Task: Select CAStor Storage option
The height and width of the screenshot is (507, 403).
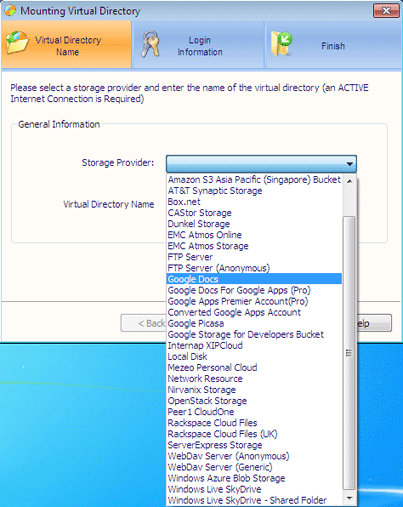Action: tap(254, 213)
